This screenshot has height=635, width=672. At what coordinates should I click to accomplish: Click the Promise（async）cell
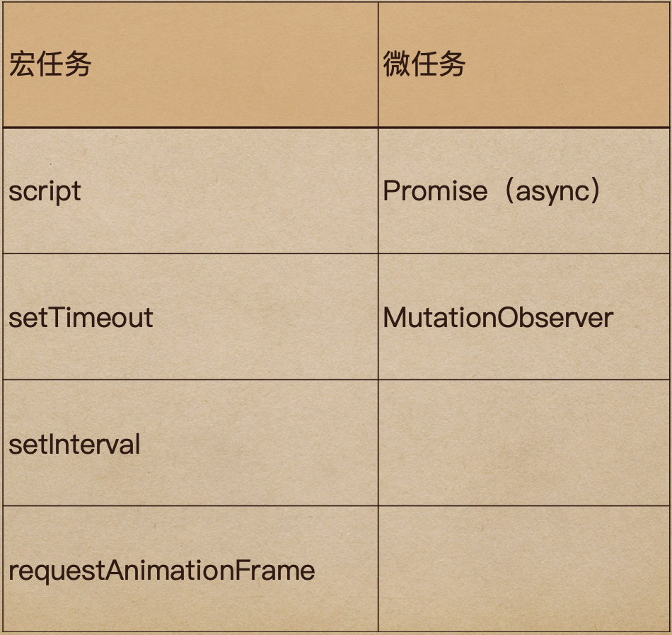click(523, 190)
